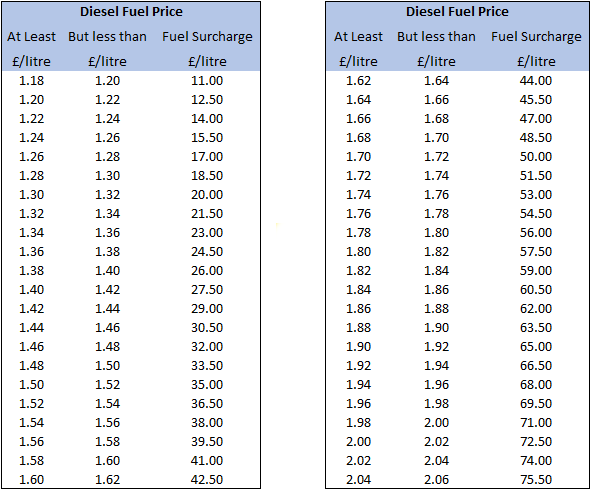This screenshot has height=489, width=592.
Task: Select the 63.50 fuel surcharge value
Action: [x=536, y=327]
